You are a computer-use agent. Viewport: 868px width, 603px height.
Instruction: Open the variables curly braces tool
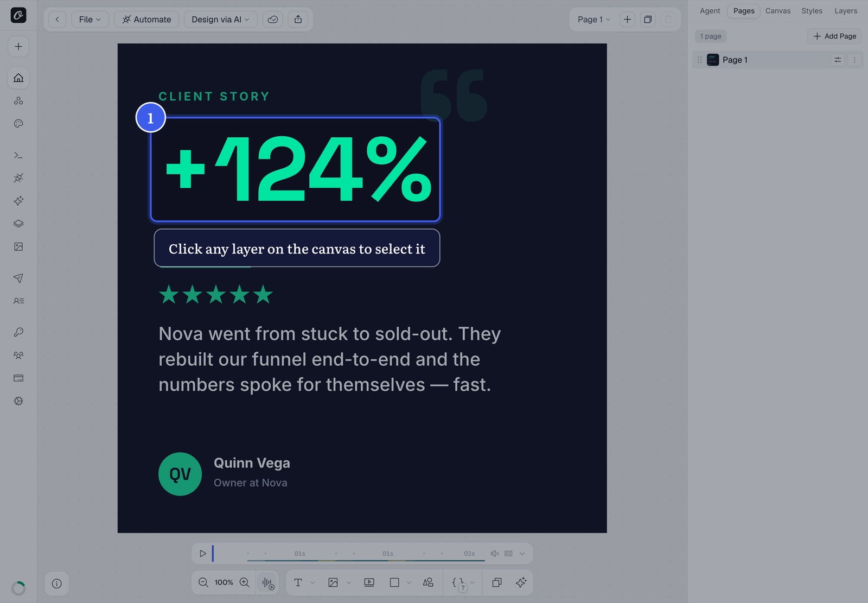[458, 583]
